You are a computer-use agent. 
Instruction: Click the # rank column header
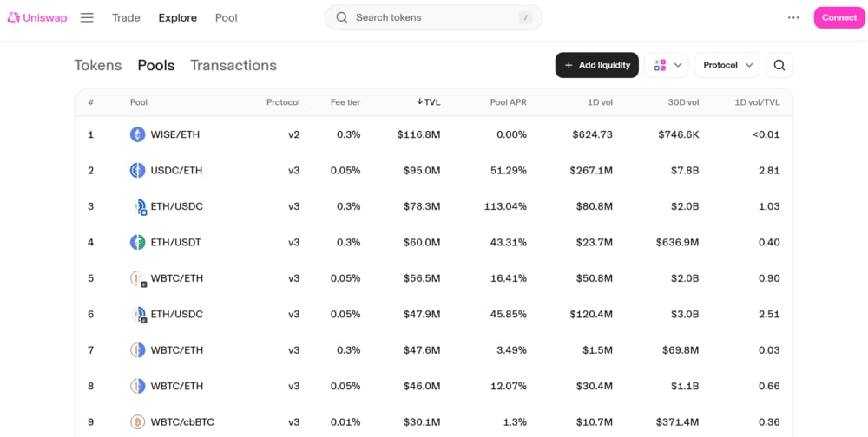91,102
